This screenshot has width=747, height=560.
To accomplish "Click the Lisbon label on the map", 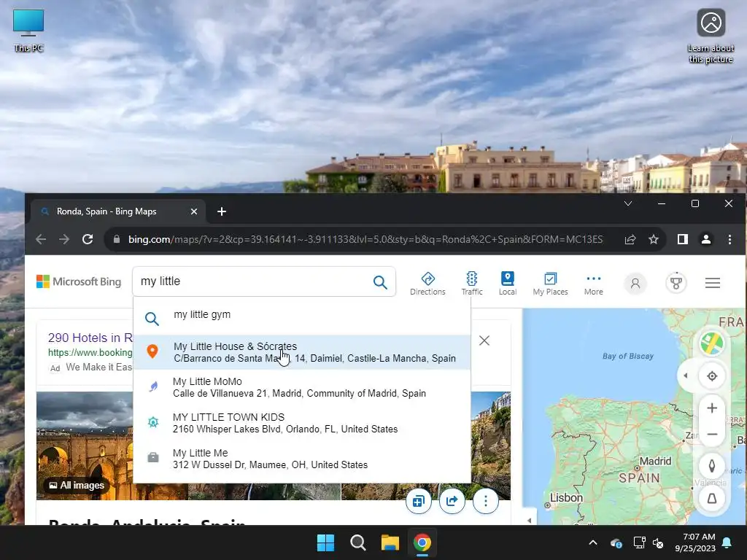I will click(566, 497).
